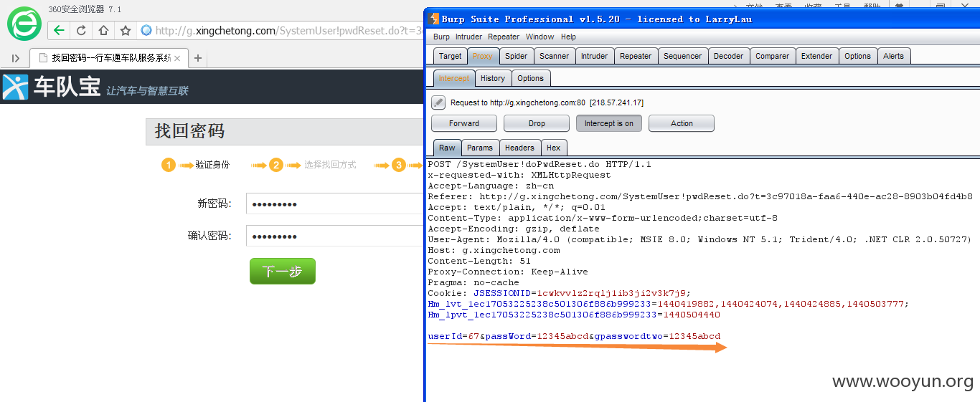Focus the 确认密码 password field
980x402 pixels.
pos(334,236)
